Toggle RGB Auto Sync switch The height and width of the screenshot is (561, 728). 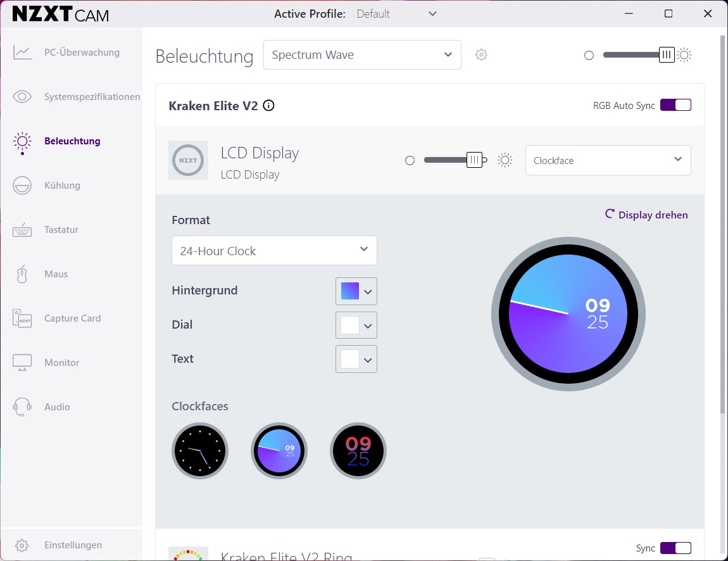[675, 105]
